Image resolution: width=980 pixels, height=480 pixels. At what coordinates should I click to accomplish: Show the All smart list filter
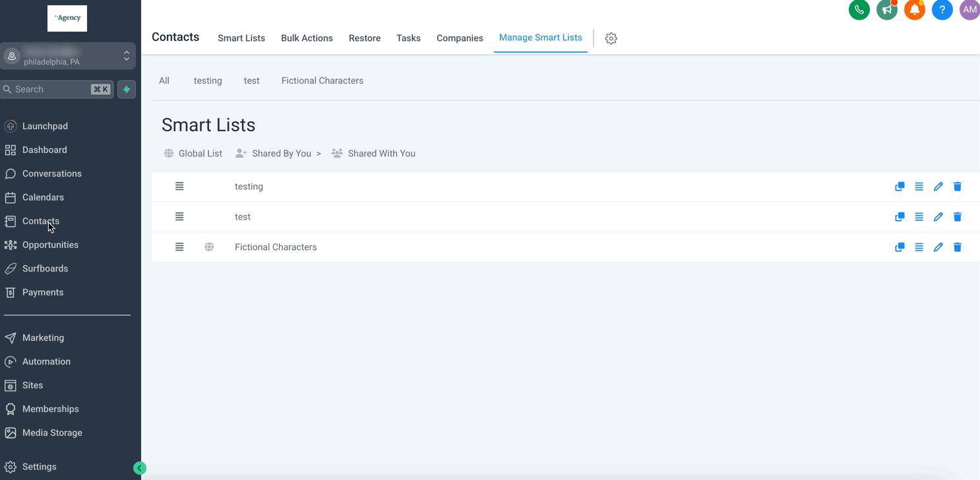pos(164,80)
